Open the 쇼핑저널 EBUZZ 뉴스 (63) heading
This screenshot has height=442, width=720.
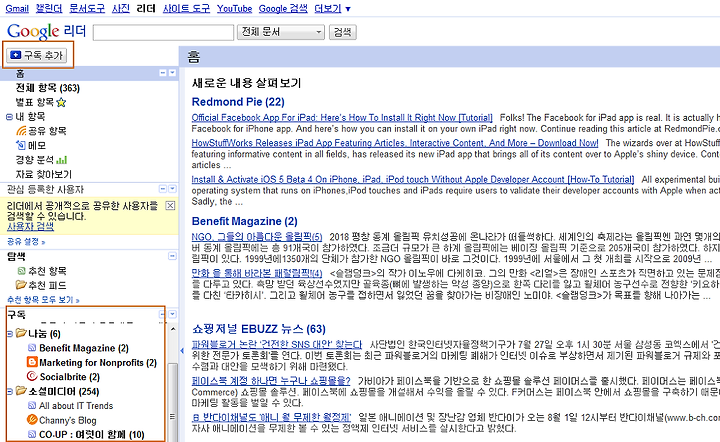click(x=259, y=329)
